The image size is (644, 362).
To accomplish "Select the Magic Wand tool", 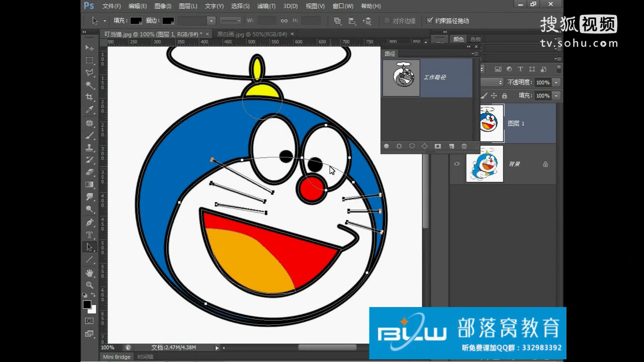I will (x=89, y=85).
